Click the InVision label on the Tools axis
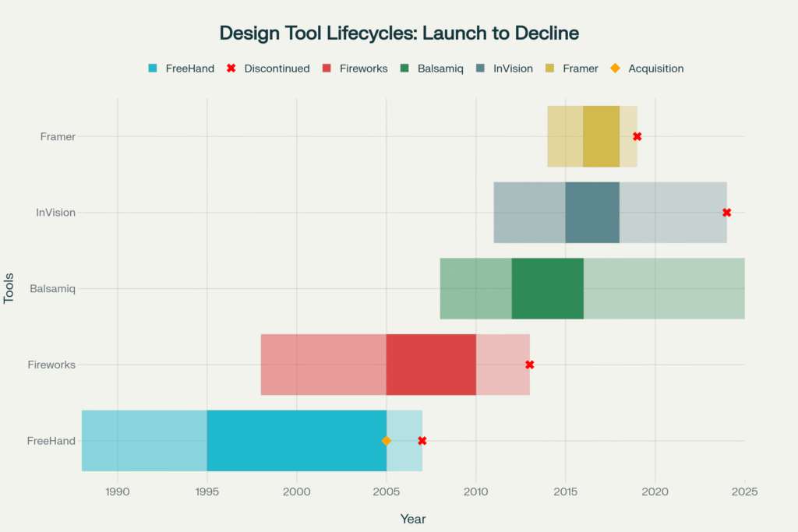798x532 pixels. coord(55,213)
